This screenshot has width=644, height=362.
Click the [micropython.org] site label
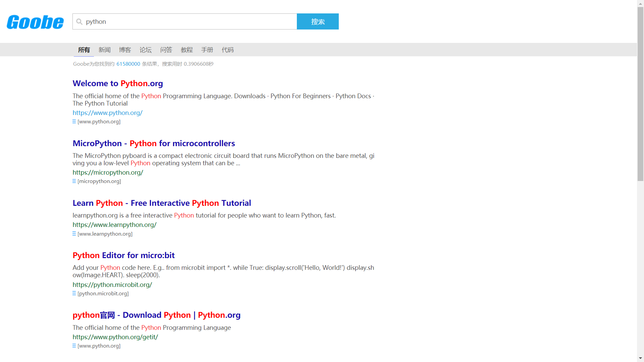coord(99,181)
